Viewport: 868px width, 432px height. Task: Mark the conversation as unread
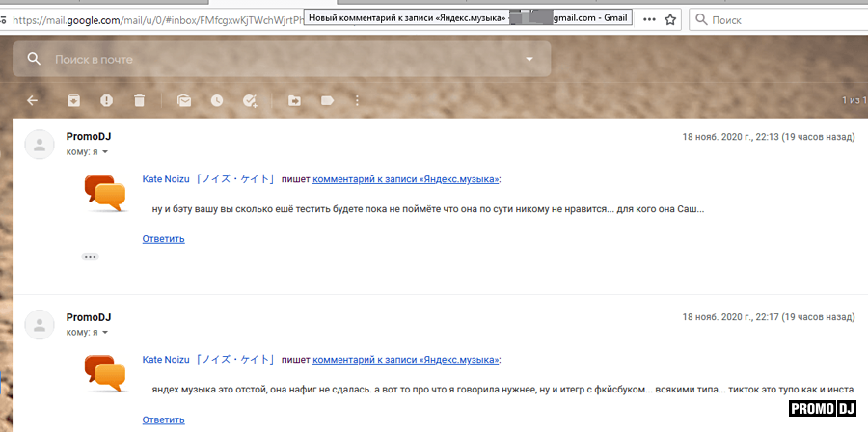[183, 100]
